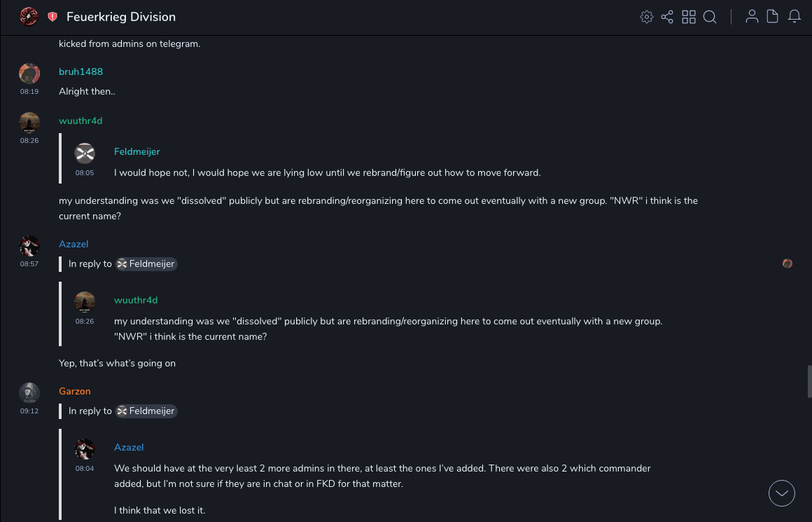Open the bruh1488 profile avatar

29,74
